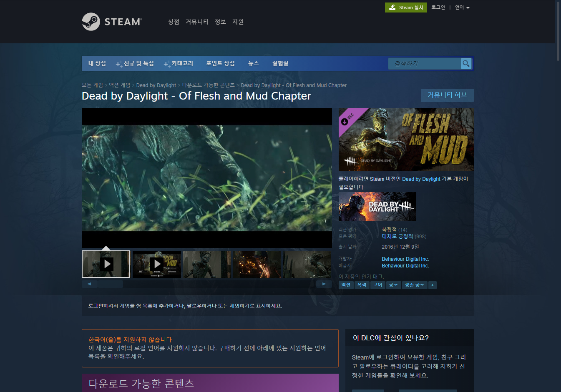This screenshot has height=392, width=561.
Task: Open the 실험실 tab
Action: 280,63
